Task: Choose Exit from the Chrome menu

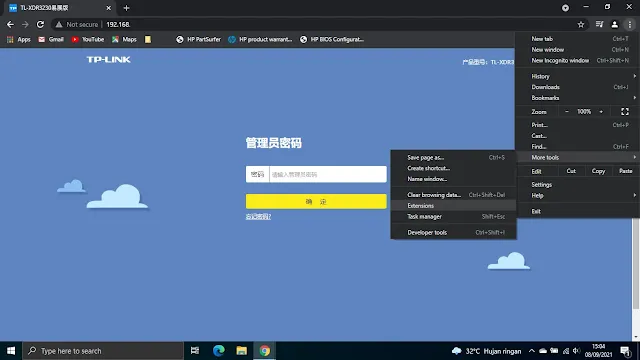Action: click(578, 211)
